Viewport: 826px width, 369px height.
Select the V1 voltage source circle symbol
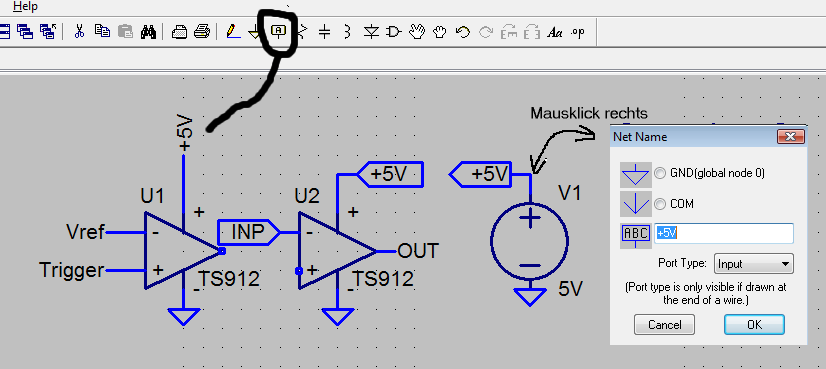click(x=530, y=241)
